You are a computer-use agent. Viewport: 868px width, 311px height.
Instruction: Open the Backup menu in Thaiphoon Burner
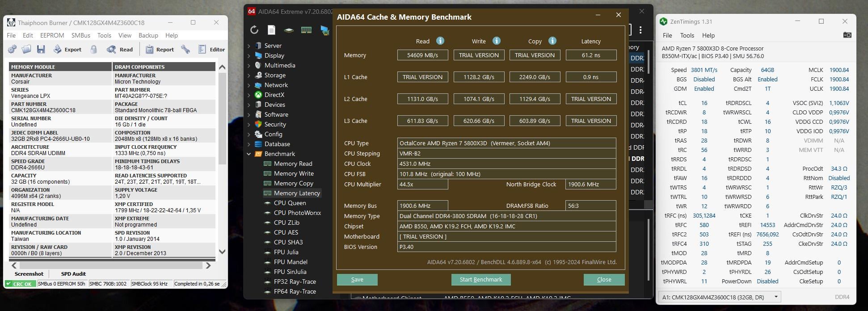tap(148, 35)
